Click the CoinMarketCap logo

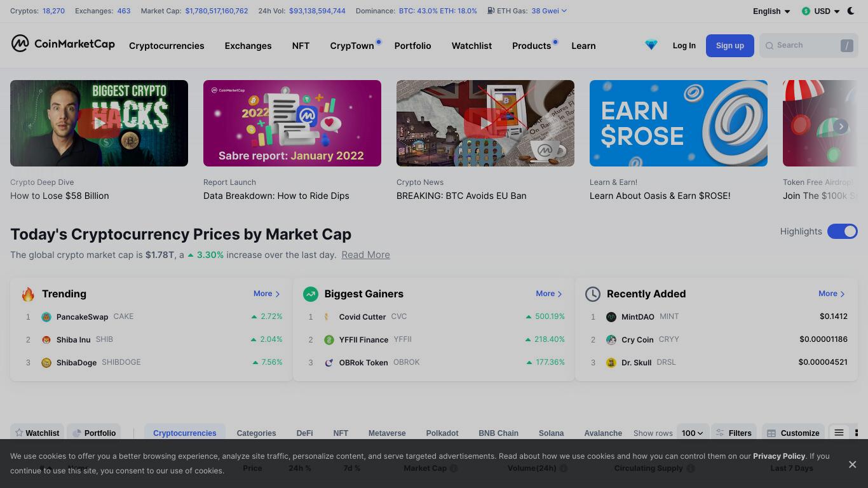tap(63, 43)
